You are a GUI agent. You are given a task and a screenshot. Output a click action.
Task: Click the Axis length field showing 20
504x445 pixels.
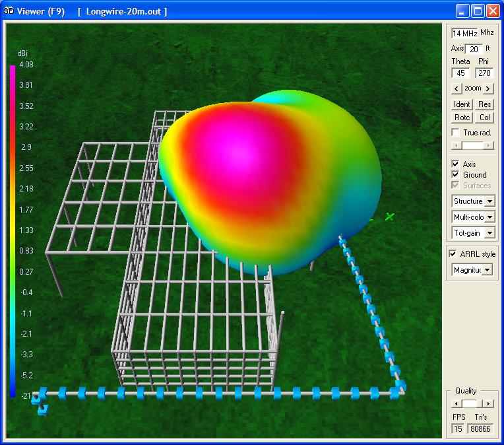pos(474,50)
